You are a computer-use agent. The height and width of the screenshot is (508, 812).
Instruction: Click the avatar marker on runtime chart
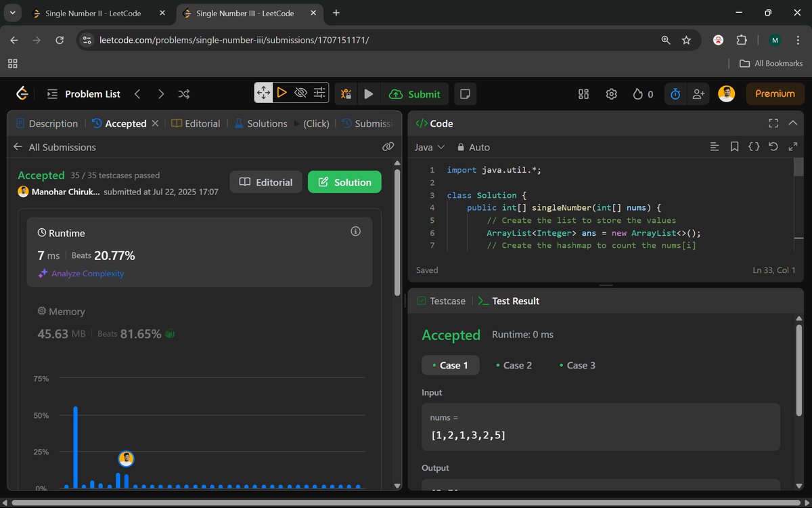click(126, 459)
